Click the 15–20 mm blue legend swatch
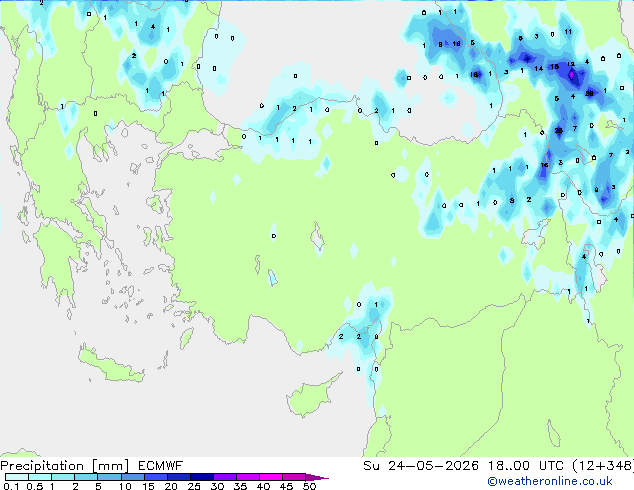Viewport: 634px width, 490px height. [155, 477]
